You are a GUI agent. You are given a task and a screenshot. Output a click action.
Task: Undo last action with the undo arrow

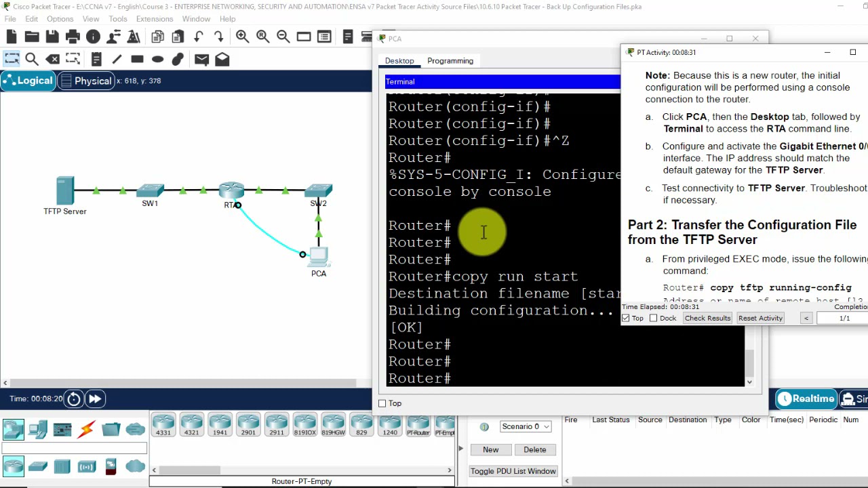(x=199, y=37)
